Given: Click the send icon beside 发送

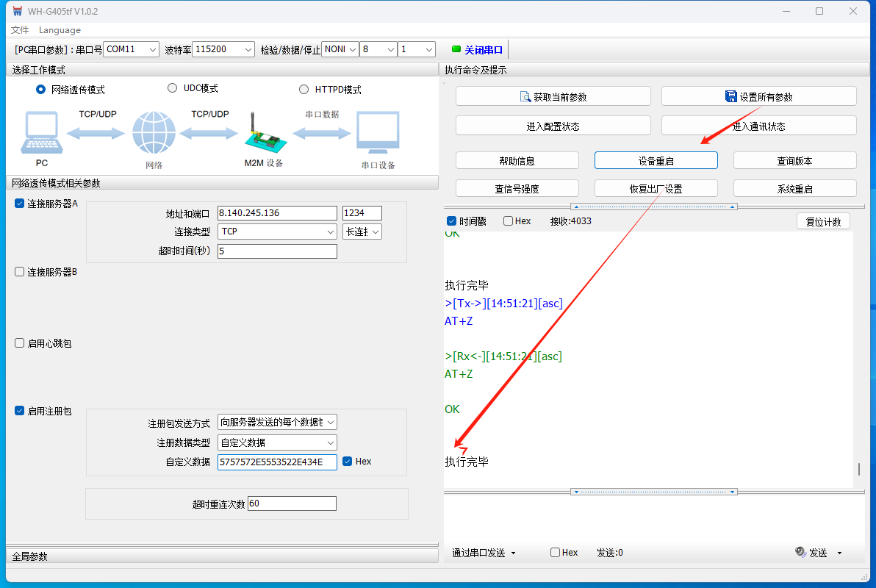Looking at the screenshot, I should click(x=800, y=552).
